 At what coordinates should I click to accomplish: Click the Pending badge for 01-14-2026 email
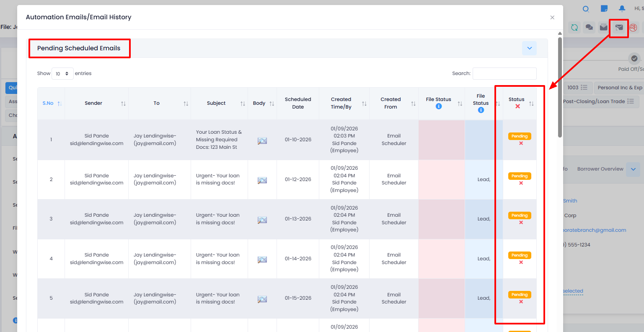click(x=520, y=255)
